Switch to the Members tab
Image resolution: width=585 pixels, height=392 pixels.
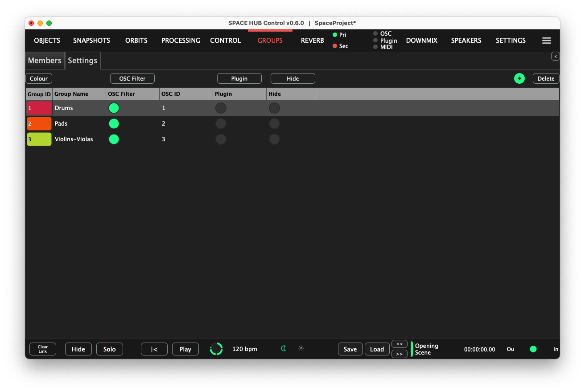tap(44, 61)
